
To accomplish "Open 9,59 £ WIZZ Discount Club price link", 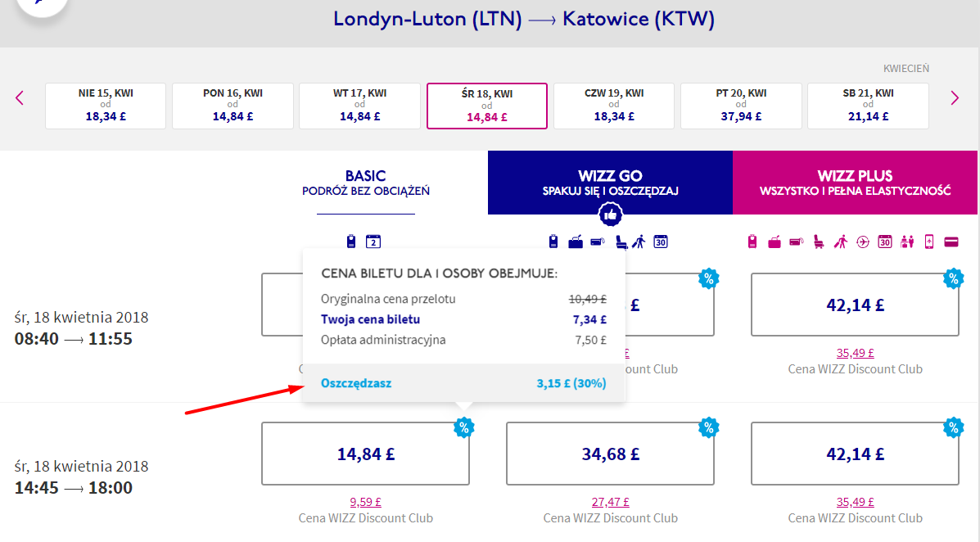I will [366, 501].
